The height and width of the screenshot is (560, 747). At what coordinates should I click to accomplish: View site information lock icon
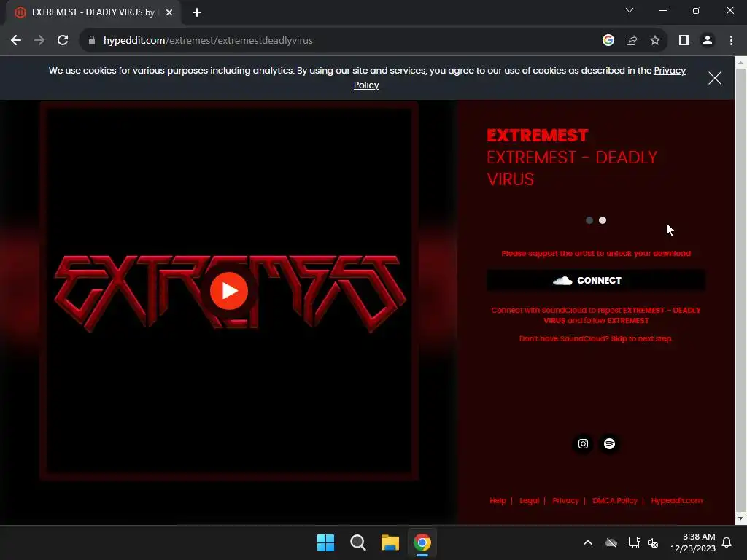92,41
